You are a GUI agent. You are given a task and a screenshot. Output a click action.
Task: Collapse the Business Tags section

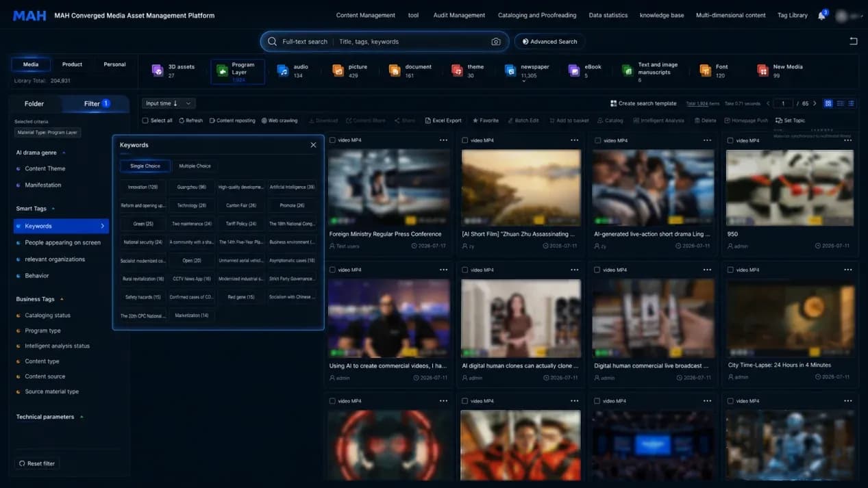point(62,299)
